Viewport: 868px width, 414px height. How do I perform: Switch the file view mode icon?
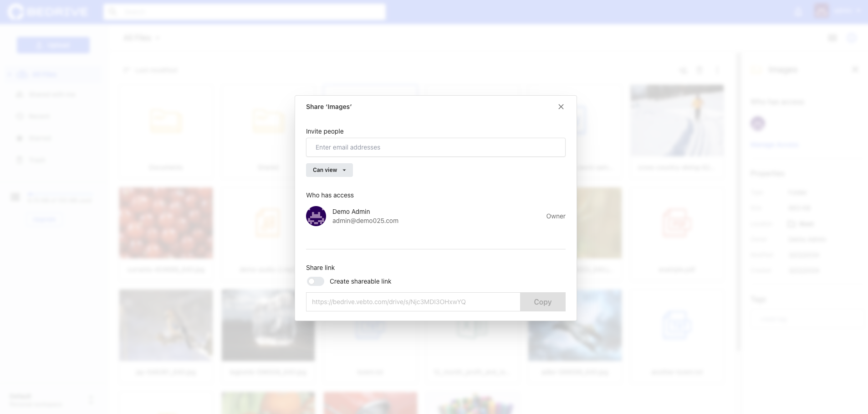832,38
